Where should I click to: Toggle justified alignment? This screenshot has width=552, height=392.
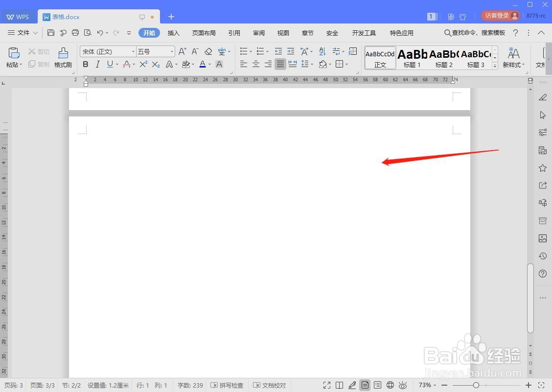click(280, 64)
